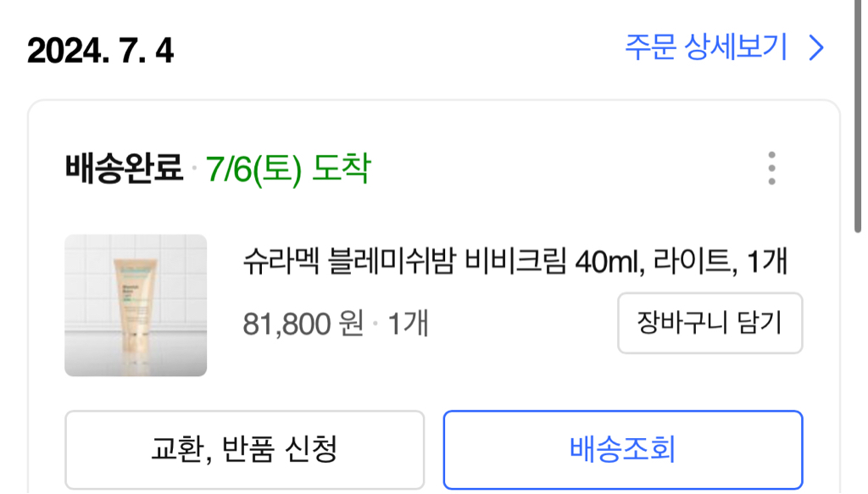Open the BB cream product thumbnail

(x=136, y=305)
